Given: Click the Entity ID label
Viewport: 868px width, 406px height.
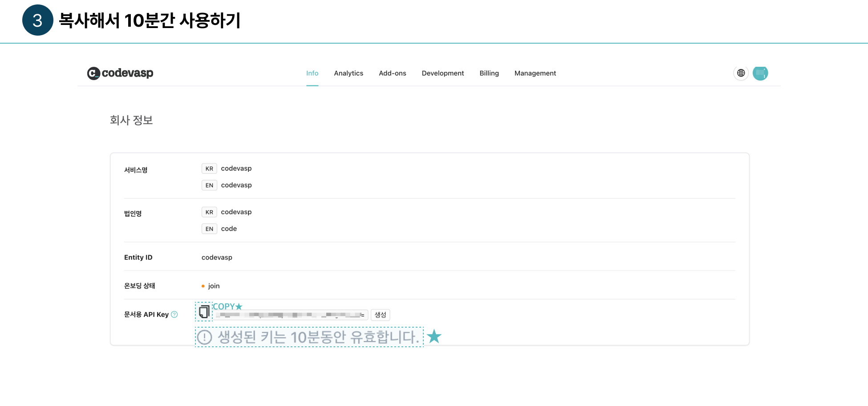Looking at the screenshot, I should pos(138,257).
